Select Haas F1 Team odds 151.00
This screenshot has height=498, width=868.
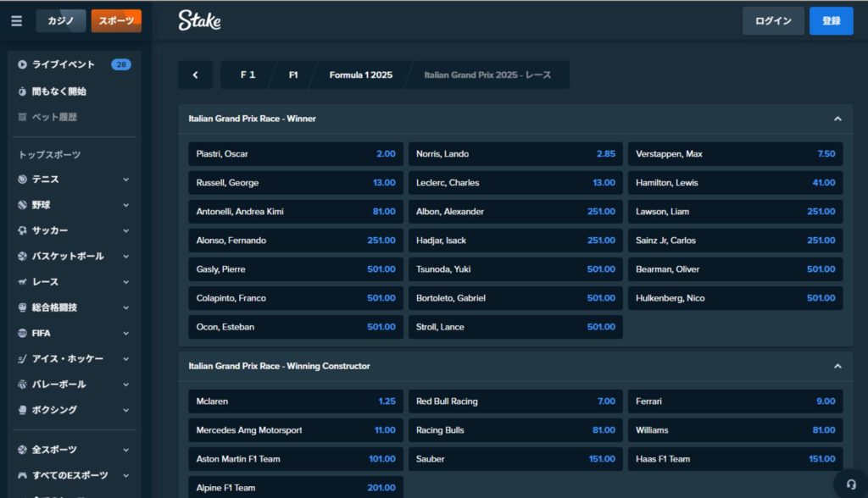[x=735, y=459]
